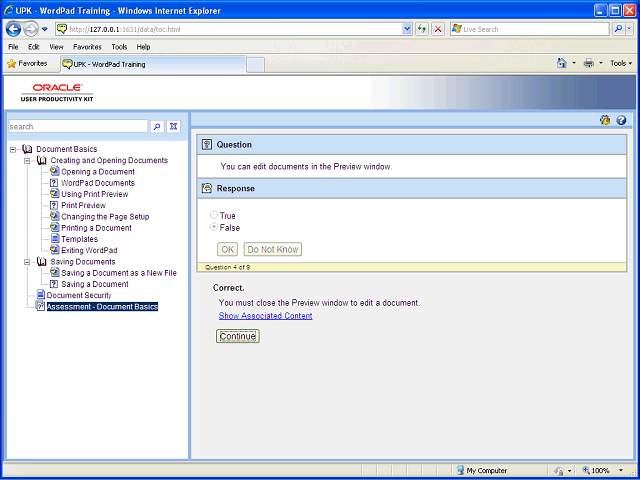Open Changing the Page Setup topic
The width and height of the screenshot is (640, 480).
[x=105, y=217]
